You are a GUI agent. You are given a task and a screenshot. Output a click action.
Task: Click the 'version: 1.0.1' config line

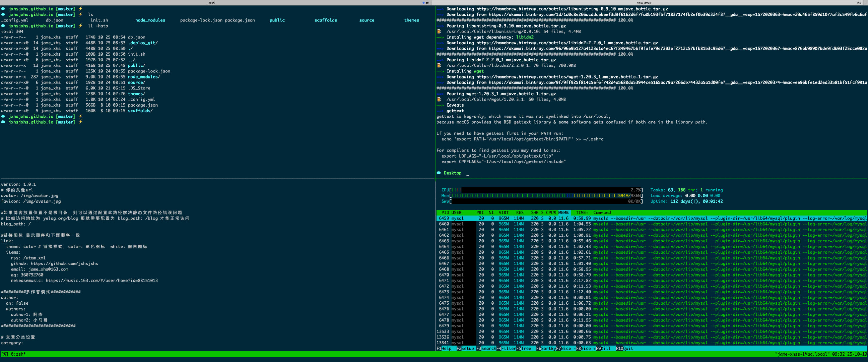18,184
